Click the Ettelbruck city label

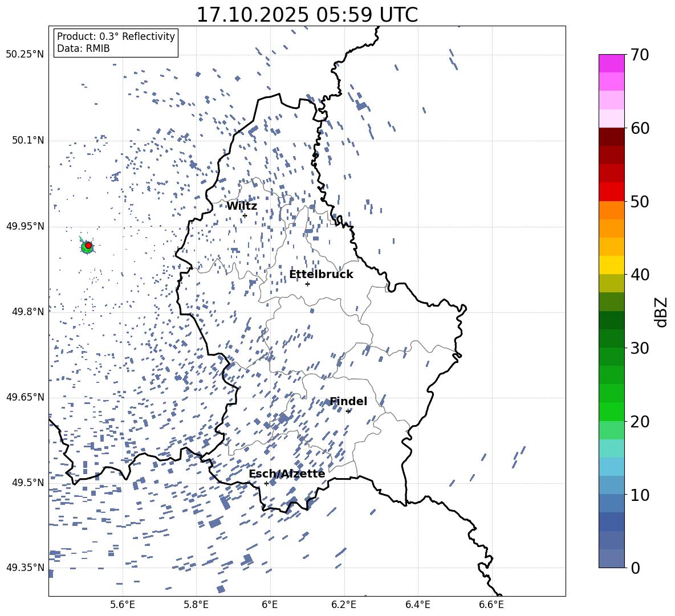[321, 275]
